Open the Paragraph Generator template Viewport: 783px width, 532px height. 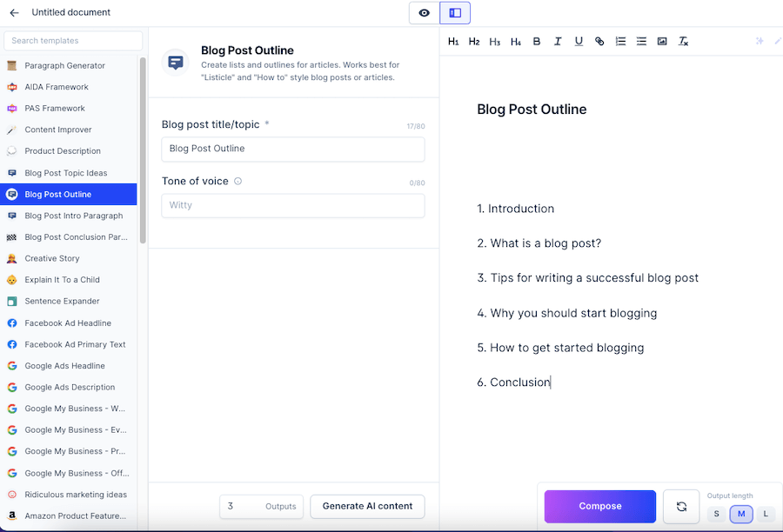pos(69,65)
